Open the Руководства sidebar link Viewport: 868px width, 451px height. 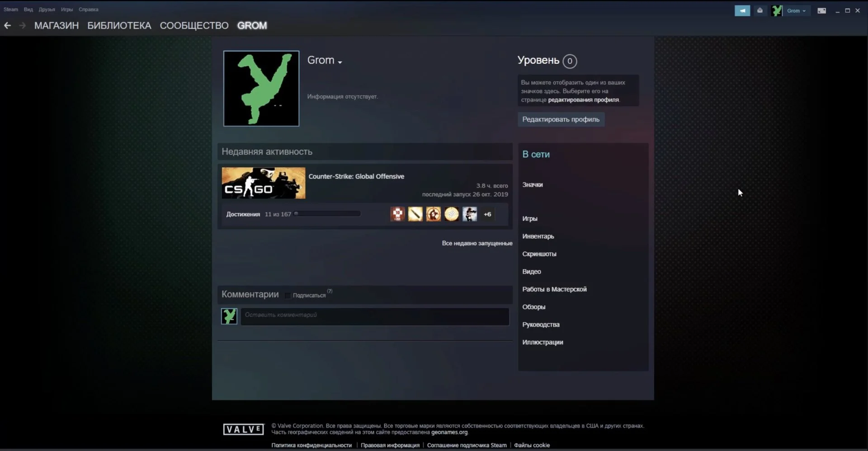(541, 324)
